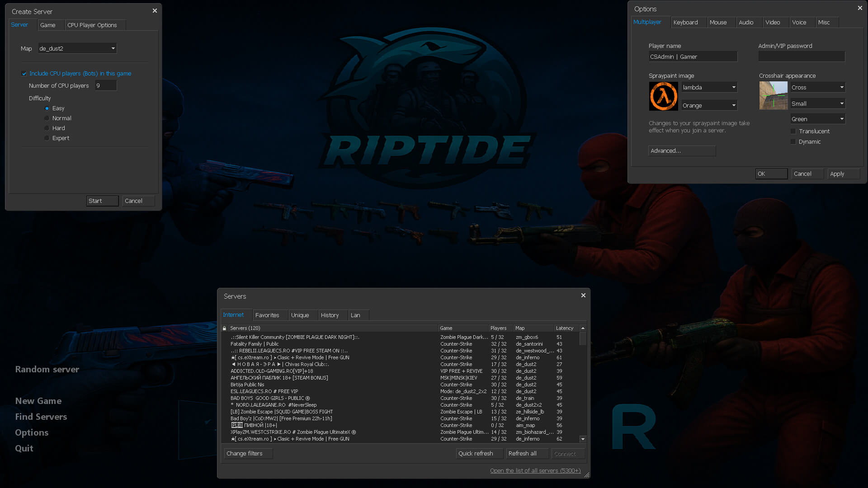Enable Translucent crosshair checkbox
Screen dimensions: 868x488
coord(793,131)
